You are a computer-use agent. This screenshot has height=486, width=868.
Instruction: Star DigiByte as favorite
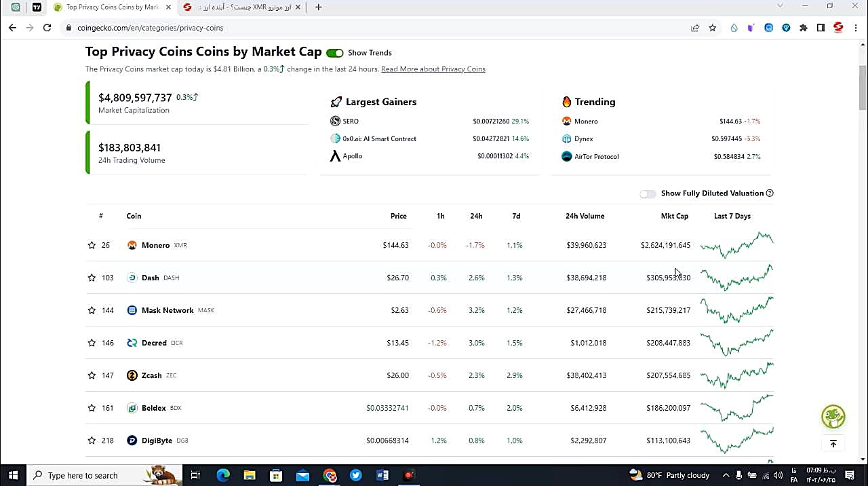click(x=92, y=441)
